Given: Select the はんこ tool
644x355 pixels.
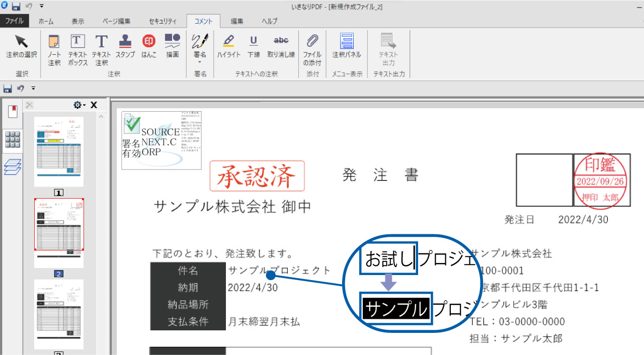Looking at the screenshot, I should click(149, 48).
